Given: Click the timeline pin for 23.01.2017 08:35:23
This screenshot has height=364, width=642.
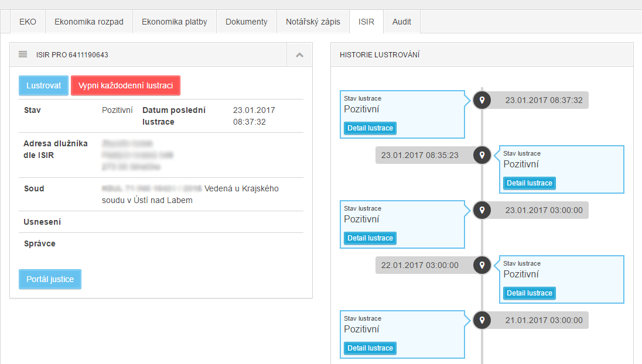Looking at the screenshot, I should click(482, 155).
